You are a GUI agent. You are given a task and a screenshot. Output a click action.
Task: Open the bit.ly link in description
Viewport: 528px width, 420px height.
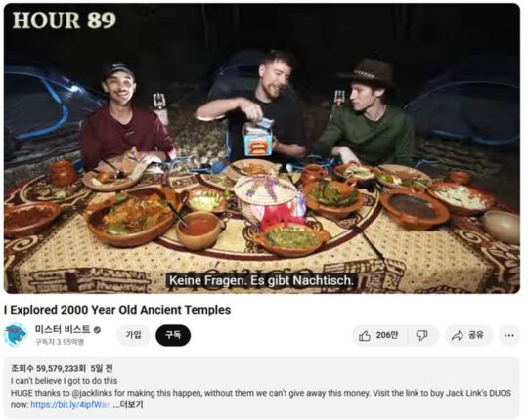[x=70, y=404]
